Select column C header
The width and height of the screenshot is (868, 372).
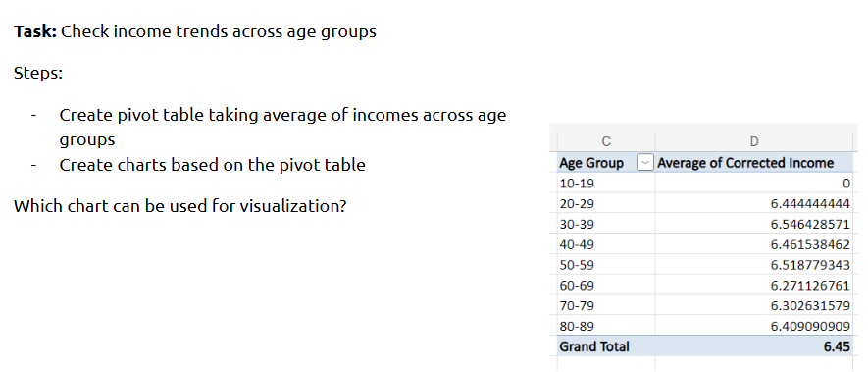pos(605,142)
